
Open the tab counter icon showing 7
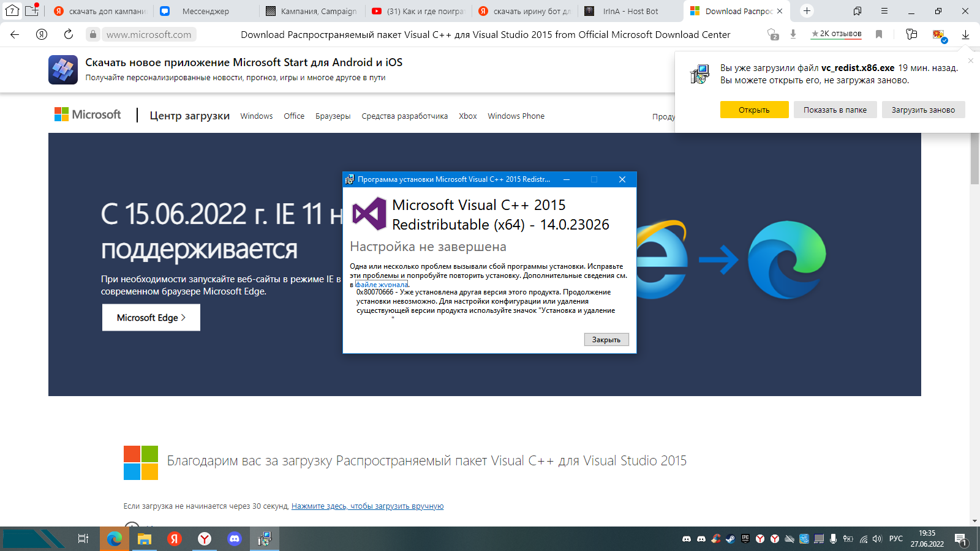click(x=12, y=11)
